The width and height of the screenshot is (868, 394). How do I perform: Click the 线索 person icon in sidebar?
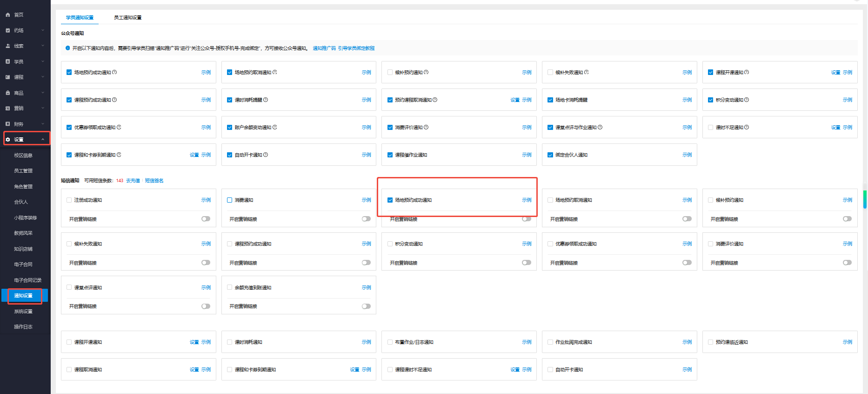tap(8, 46)
